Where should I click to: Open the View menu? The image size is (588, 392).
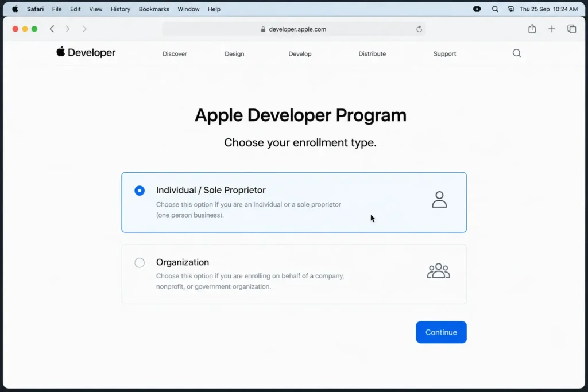[x=96, y=9]
